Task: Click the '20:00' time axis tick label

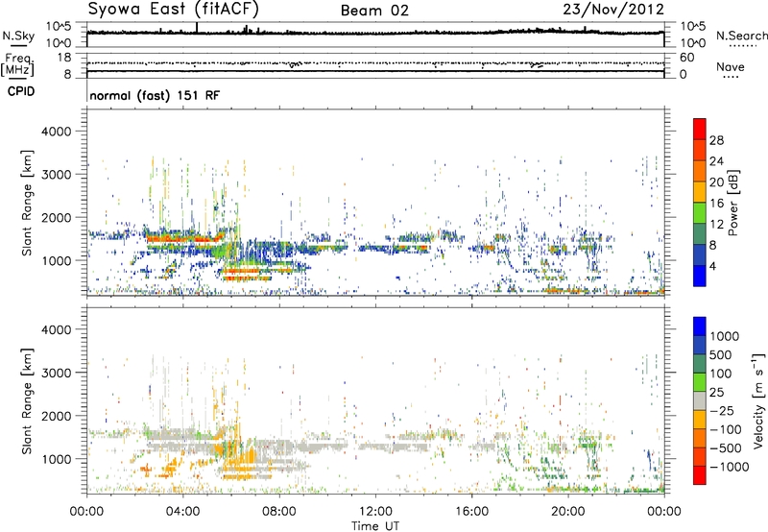Action: tap(567, 512)
